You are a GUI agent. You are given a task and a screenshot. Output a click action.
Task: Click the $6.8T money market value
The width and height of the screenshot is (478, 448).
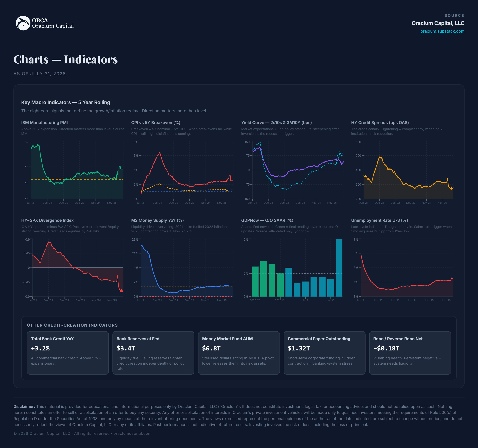pos(211,348)
